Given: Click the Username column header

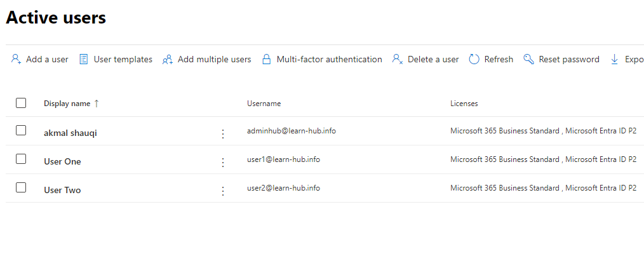Looking at the screenshot, I should 264,104.
